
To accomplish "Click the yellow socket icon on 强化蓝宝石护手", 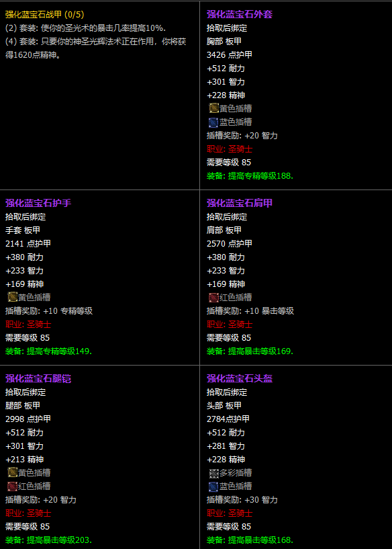I will point(12,297).
